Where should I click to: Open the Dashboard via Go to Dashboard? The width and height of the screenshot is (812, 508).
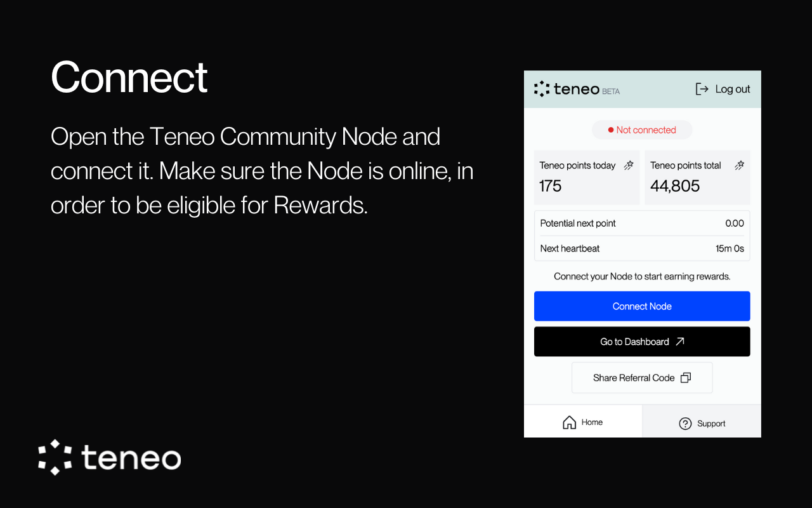coord(642,341)
